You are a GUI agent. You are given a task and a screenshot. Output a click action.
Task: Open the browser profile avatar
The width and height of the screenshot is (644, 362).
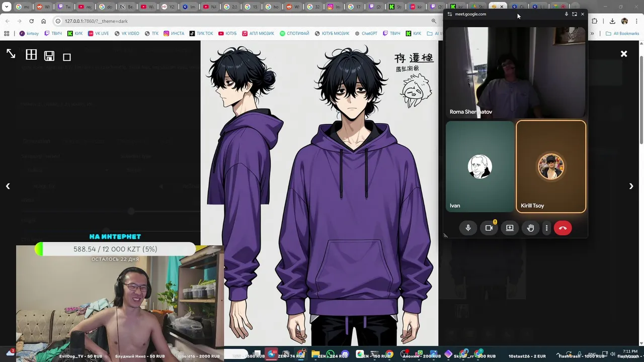[624, 21]
